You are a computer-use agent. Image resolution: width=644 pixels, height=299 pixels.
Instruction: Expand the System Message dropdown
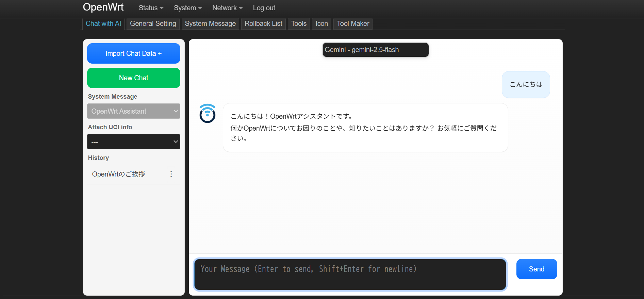tap(133, 111)
